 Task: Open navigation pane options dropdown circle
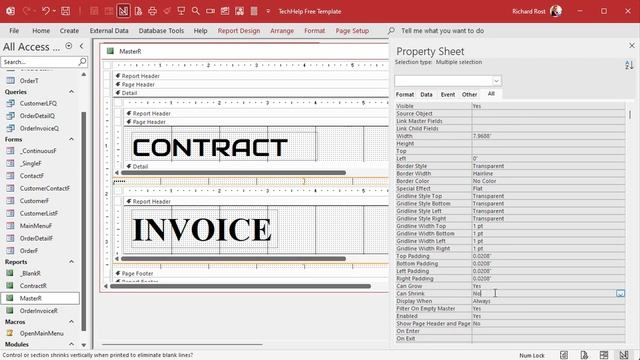click(x=69, y=46)
